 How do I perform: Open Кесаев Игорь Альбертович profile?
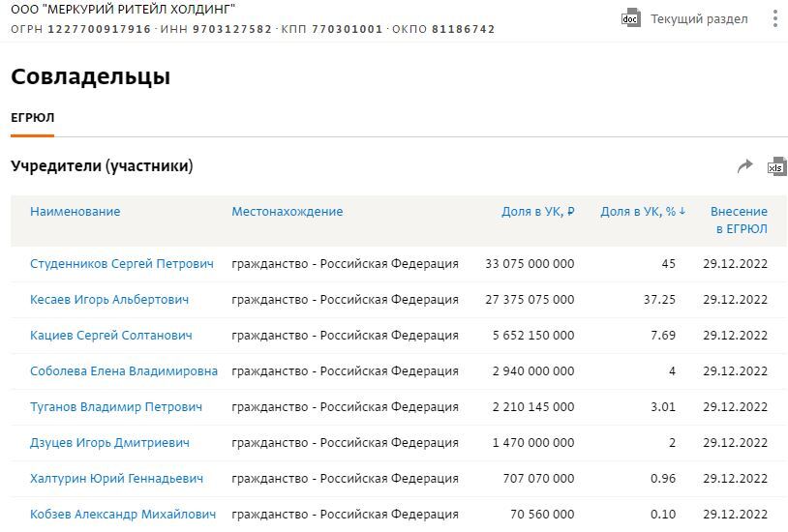coord(108,300)
